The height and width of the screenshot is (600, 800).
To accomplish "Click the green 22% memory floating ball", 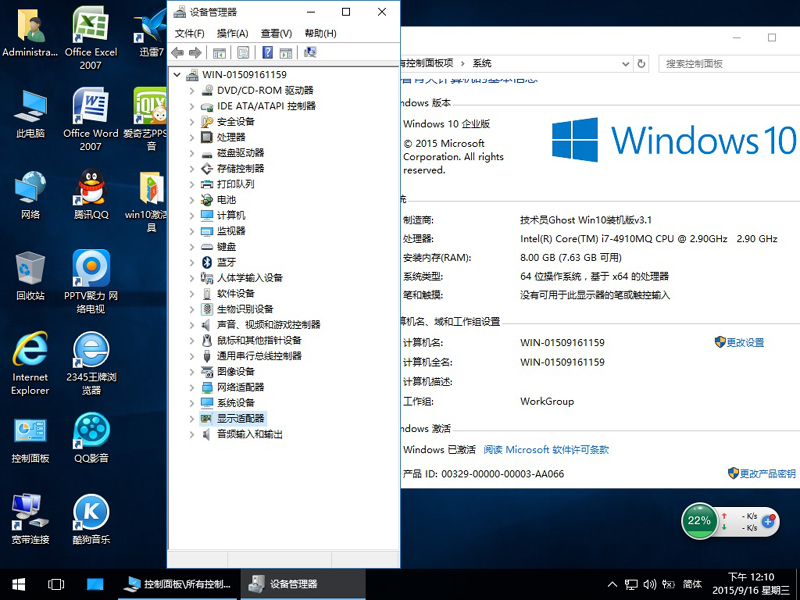I will click(699, 521).
